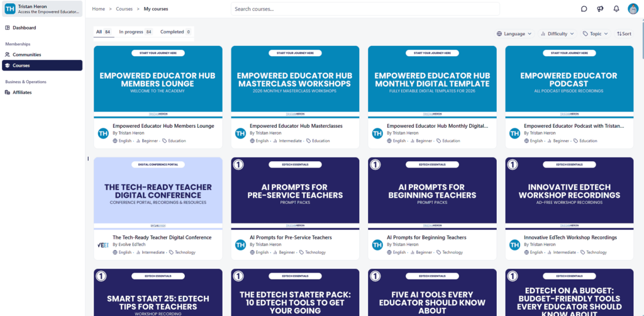
Task: Open the EdTech on a Budget thumbnail
Action: (569, 293)
